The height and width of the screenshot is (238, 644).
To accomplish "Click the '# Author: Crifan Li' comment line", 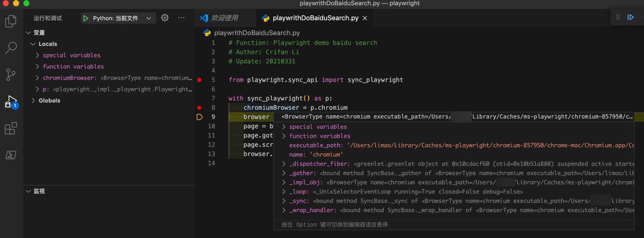I will point(264,52).
